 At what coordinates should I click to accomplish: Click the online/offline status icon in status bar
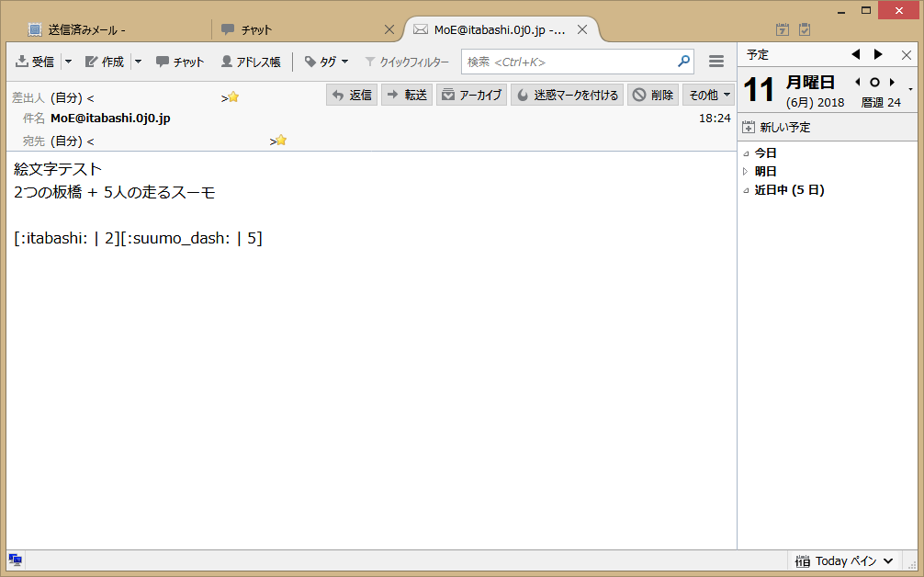click(16, 560)
